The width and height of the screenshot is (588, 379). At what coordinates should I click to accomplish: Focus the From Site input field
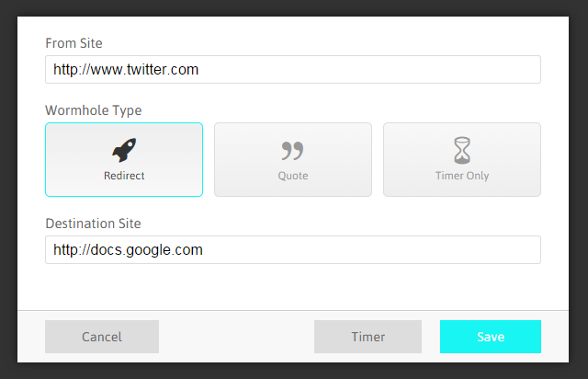367,70
